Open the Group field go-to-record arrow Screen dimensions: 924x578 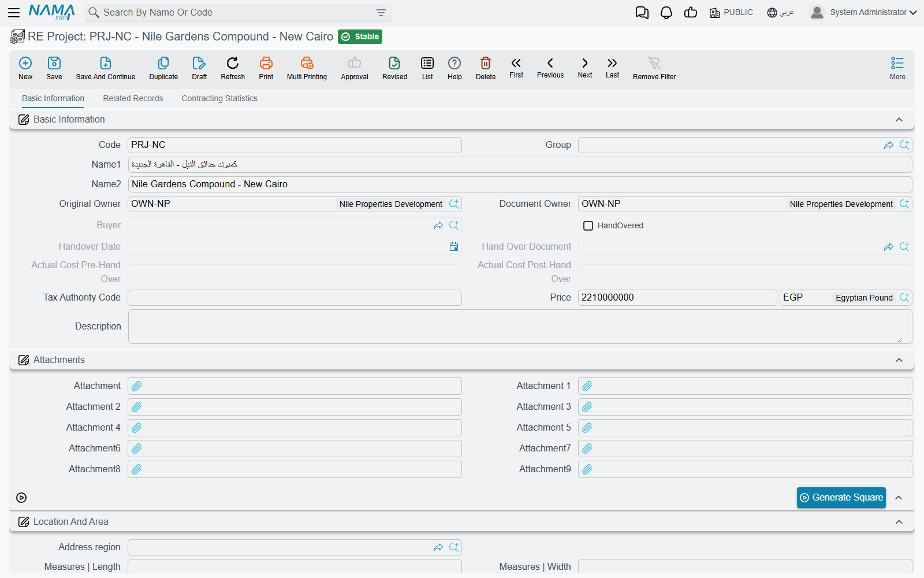pos(889,145)
